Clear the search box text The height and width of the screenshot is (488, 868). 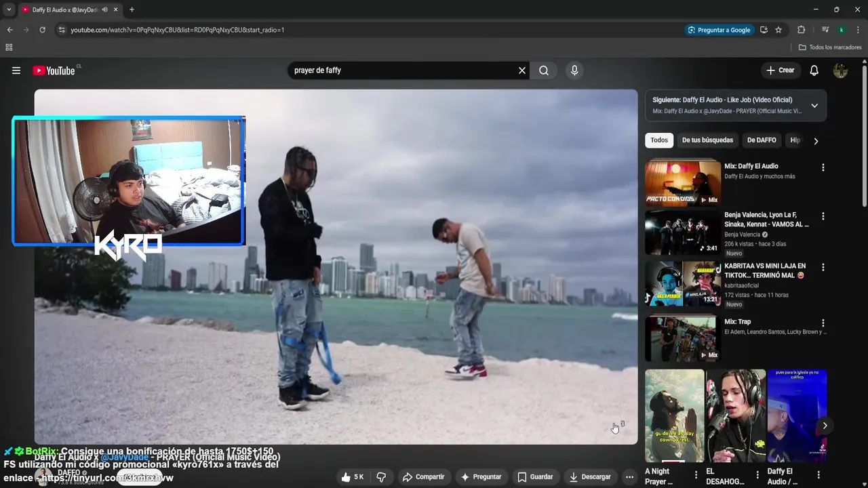[522, 70]
